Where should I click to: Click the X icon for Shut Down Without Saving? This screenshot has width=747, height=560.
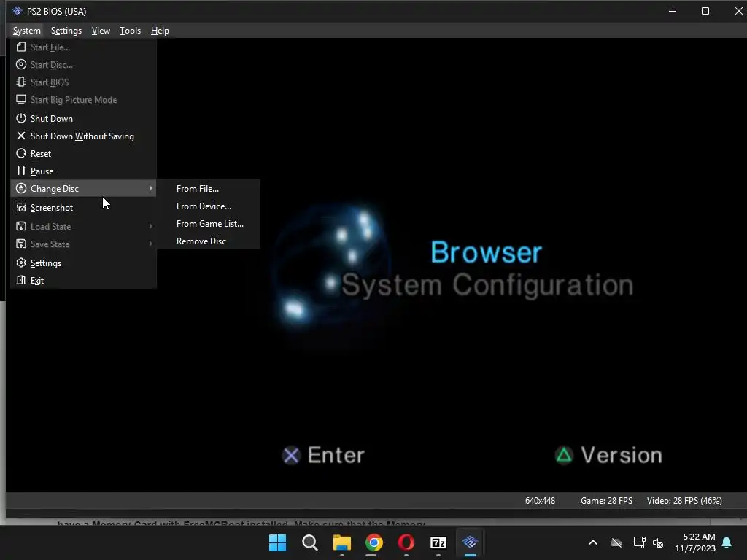coord(21,136)
